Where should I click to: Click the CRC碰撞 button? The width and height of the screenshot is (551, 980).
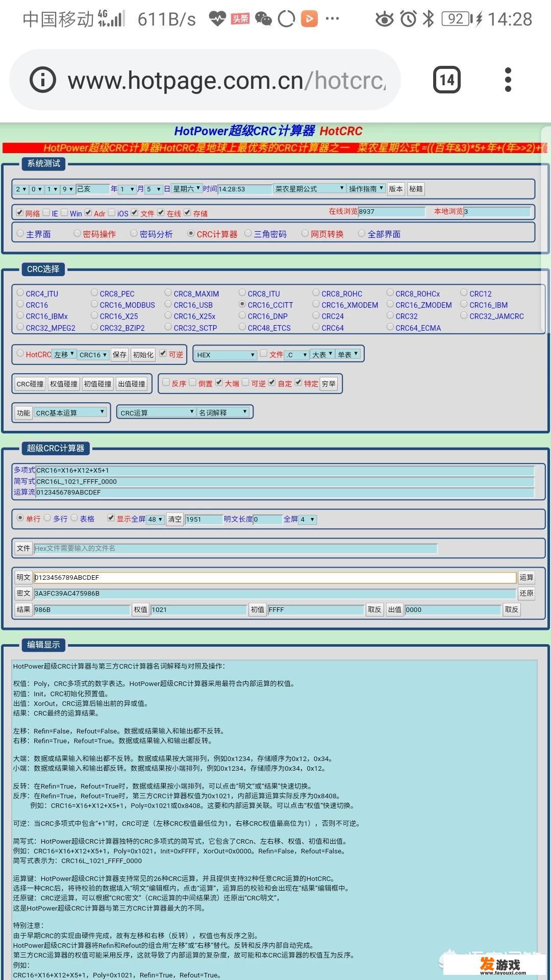pyautogui.click(x=30, y=384)
